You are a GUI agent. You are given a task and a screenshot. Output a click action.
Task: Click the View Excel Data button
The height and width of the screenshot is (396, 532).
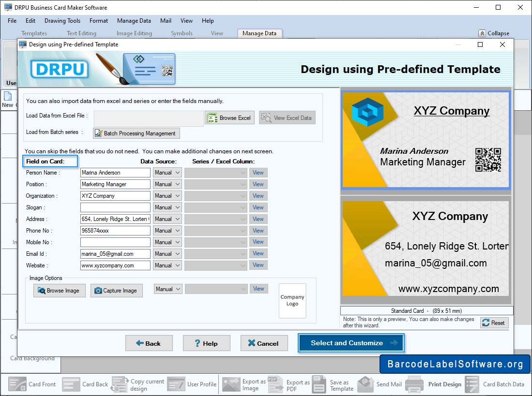click(287, 117)
